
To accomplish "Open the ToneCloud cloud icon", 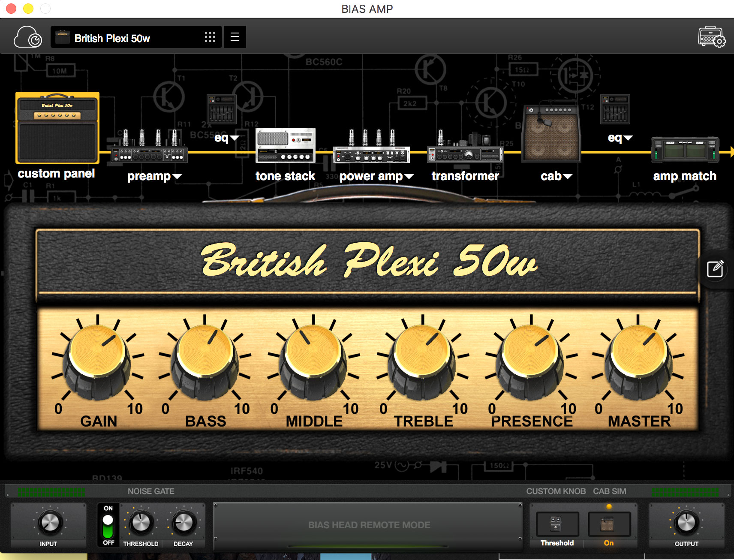I will 27,37.
